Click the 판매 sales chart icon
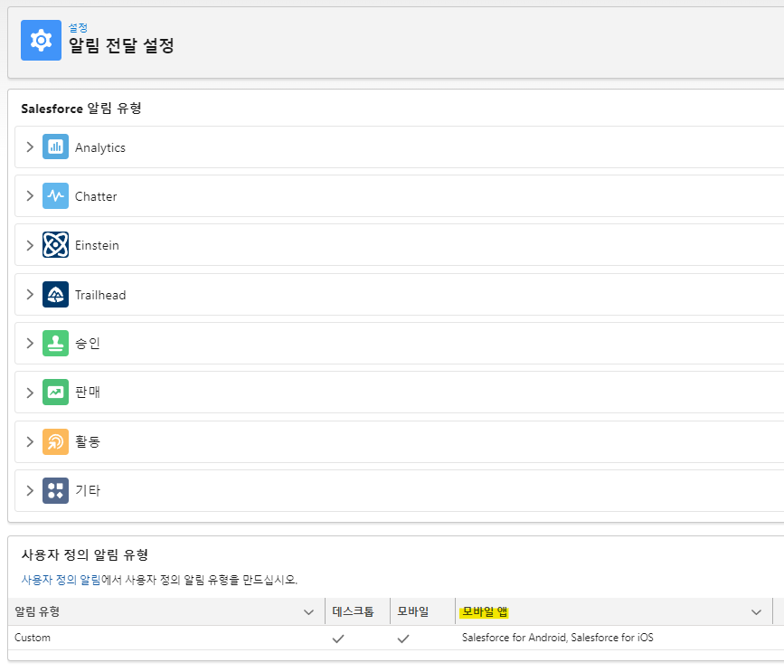 pos(55,392)
